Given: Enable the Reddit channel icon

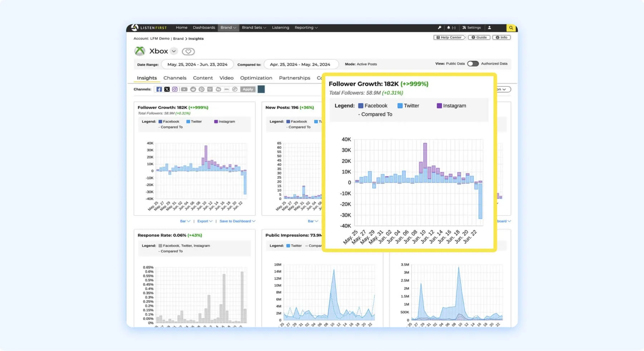Looking at the screenshot, I should [x=193, y=89].
